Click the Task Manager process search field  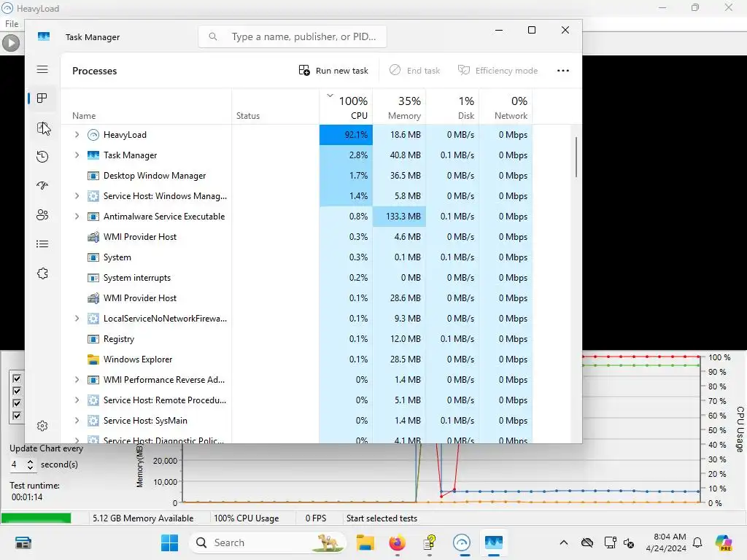pyautogui.click(x=293, y=36)
